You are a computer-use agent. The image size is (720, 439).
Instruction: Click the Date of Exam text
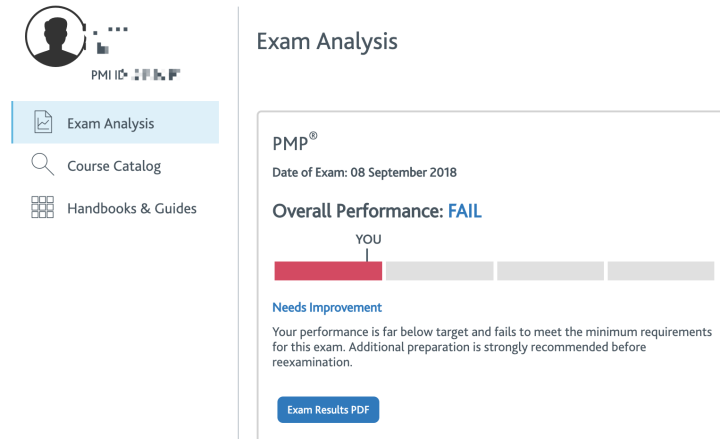click(x=365, y=172)
